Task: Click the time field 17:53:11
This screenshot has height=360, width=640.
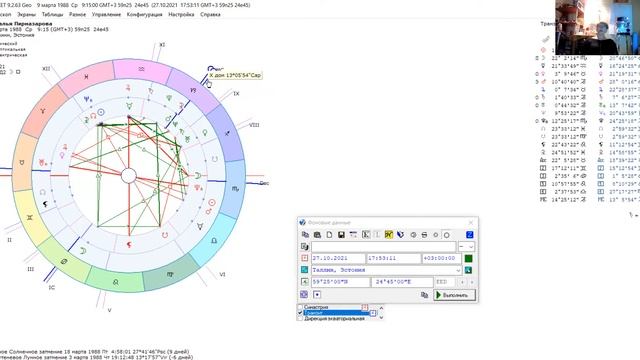Action: tap(393, 258)
